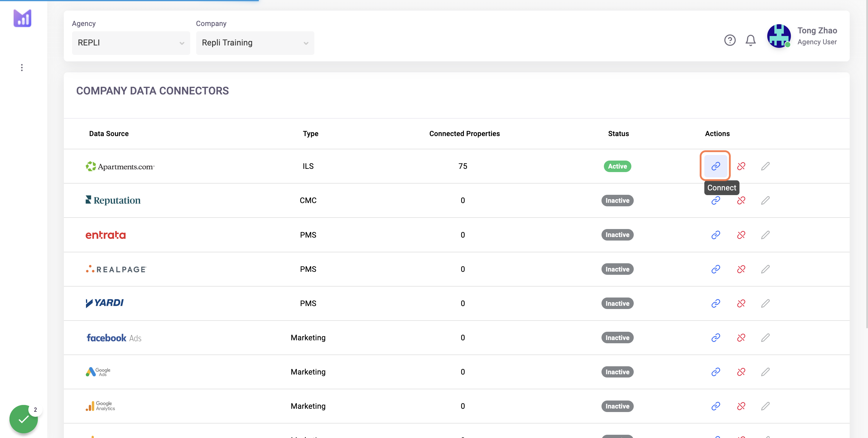Disconnect the Facebook Ads connector

[741, 338]
